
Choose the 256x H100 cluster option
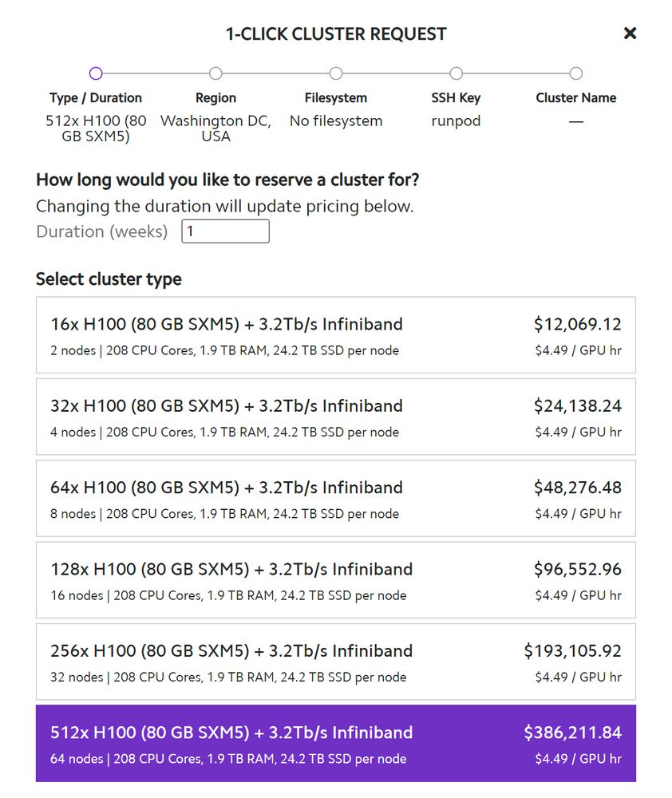tap(335, 662)
